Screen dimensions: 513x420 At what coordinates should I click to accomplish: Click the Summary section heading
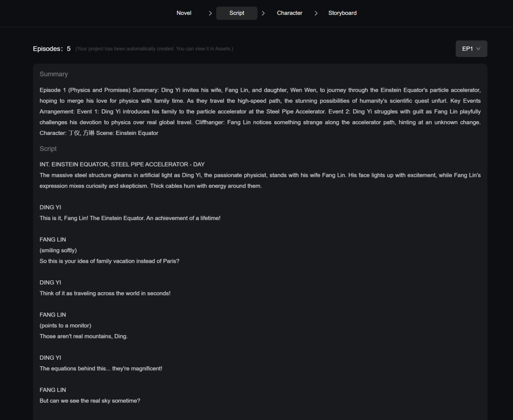[x=54, y=74]
